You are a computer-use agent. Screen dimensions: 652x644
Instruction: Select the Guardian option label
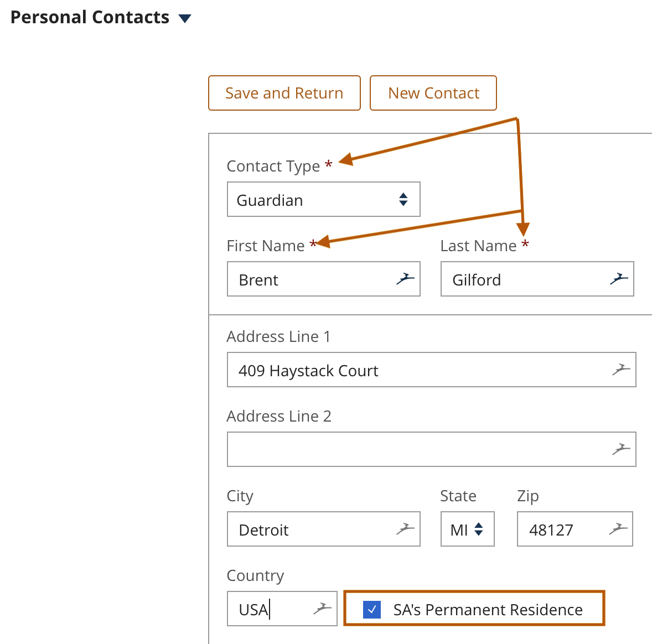tap(270, 200)
